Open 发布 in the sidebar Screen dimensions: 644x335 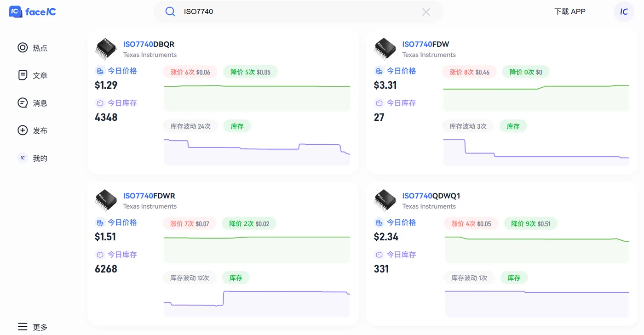[33, 131]
